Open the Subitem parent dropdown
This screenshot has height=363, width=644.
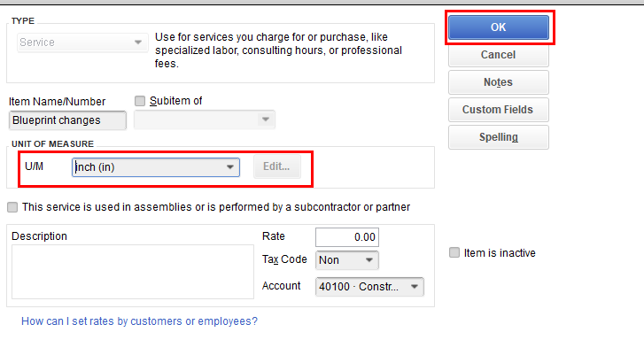click(204, 120)
